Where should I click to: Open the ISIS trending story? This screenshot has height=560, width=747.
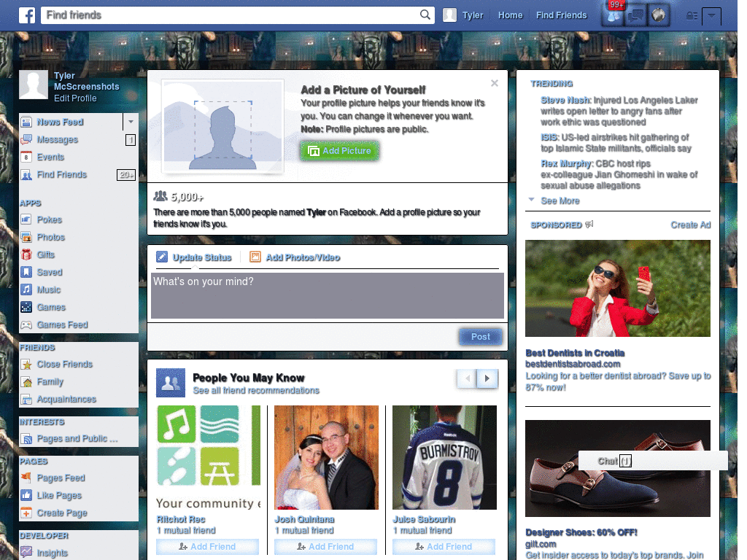point(616,143)
